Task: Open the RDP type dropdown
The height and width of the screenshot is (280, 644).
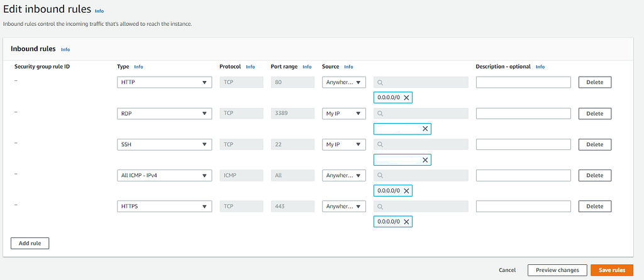Action: [164, 114]
